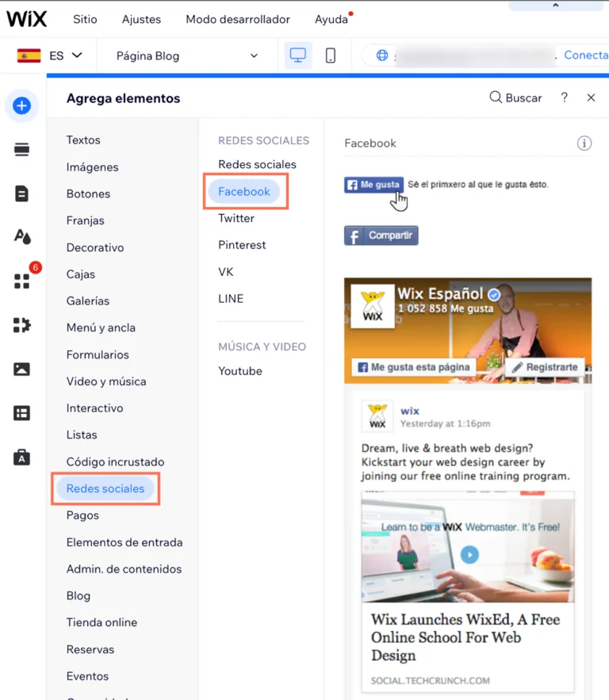Viewport: 609px width, 700px height.
Task: Open the Ayuda menu
Action: tap(331, 19)
